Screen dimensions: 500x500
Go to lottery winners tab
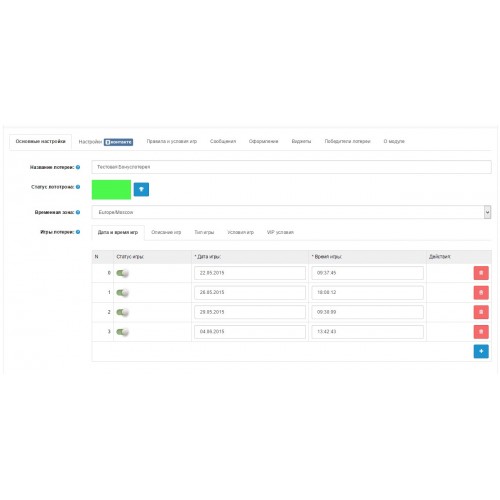[347, 141]
